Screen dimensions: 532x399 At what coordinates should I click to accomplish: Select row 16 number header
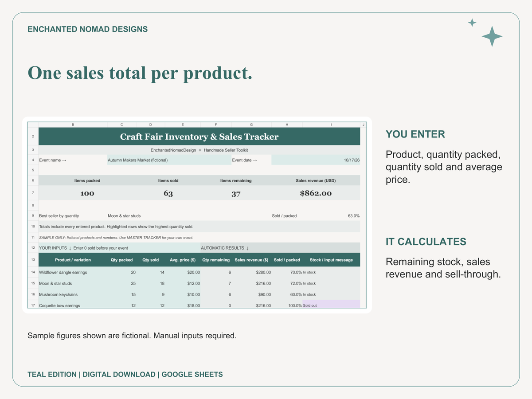(x=33, y=294)
